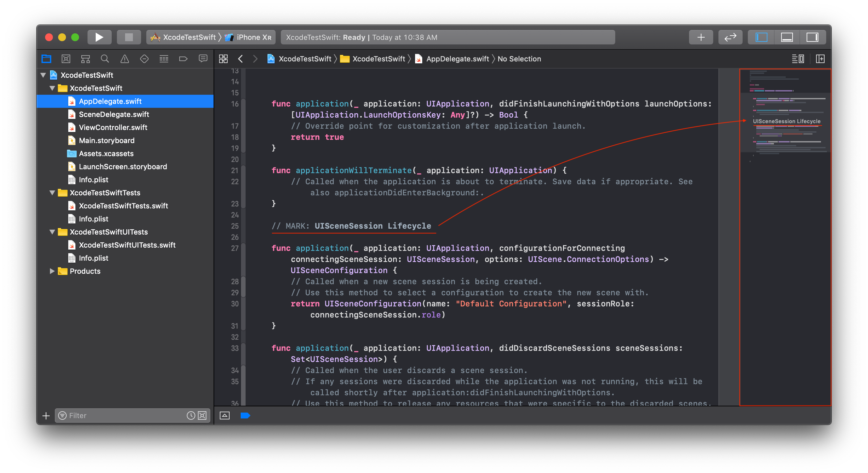Screen dimensions: 868x473
Task: Toggle the inspectors panel on the right
Action: 813,37
